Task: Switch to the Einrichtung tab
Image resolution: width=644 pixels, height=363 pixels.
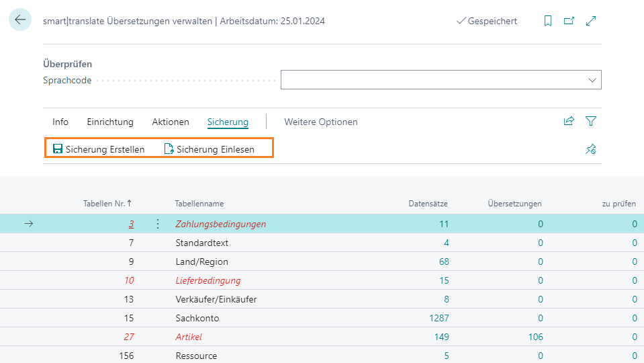Action: click(110, 122)
